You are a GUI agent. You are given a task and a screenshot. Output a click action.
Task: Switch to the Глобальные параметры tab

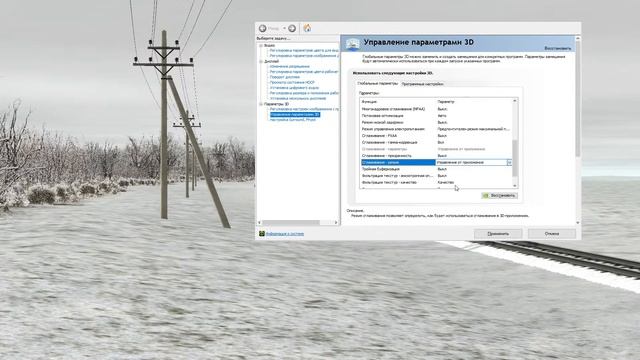click(x=377, y=83)
